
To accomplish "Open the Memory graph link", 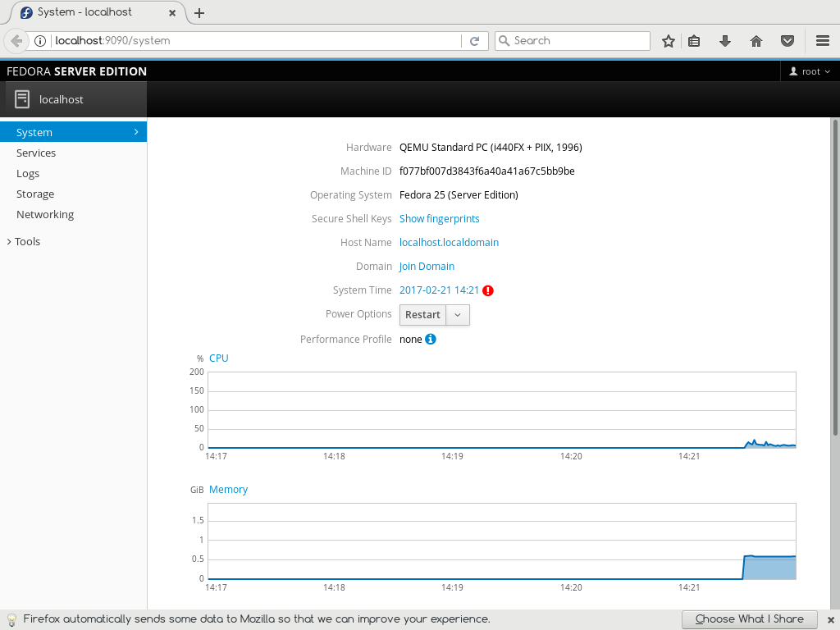I will click(x=228, y=490).
